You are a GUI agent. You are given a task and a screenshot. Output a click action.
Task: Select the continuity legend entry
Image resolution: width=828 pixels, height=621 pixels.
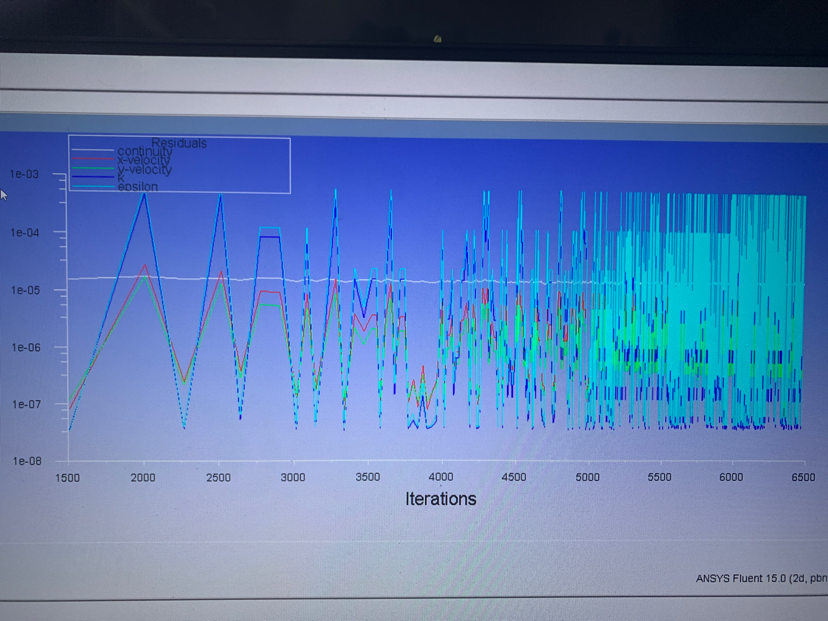point(145,152)
